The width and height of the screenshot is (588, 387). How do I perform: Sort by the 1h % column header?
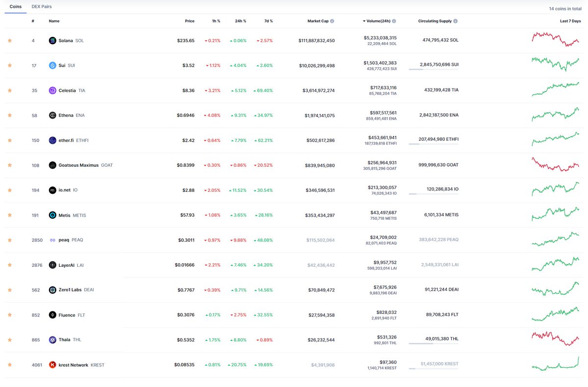216,21
